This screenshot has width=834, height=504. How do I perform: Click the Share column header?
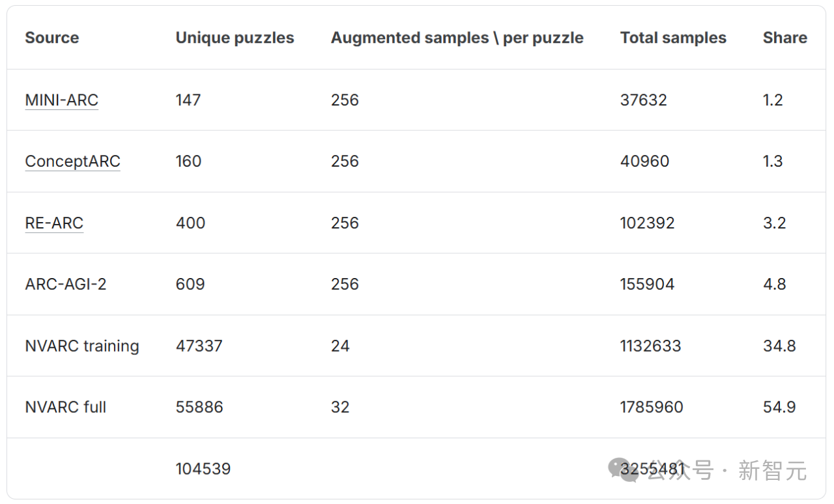tap(784, 38)
